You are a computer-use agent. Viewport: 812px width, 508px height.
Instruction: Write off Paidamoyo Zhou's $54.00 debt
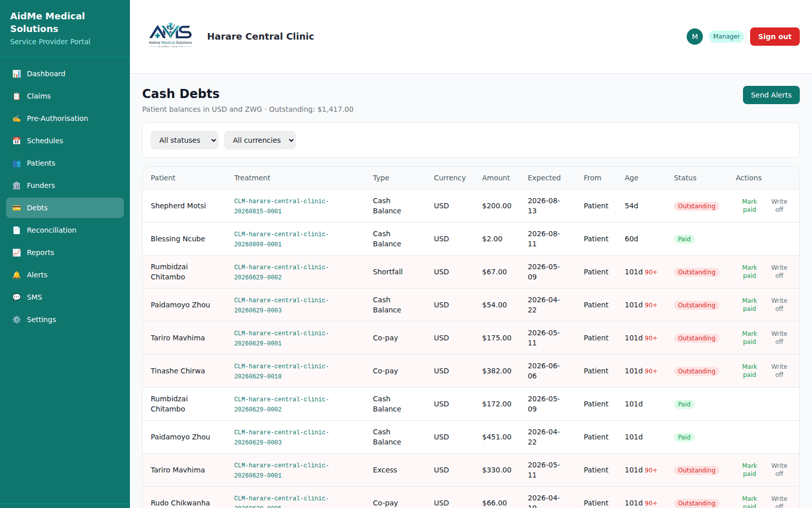pos(779,305)
